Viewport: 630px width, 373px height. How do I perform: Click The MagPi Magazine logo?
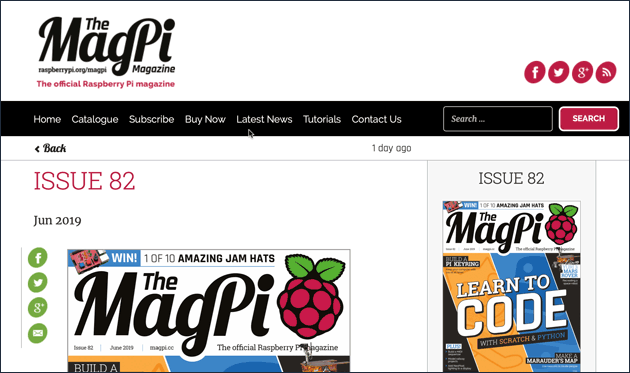click(x=106, y=46)
